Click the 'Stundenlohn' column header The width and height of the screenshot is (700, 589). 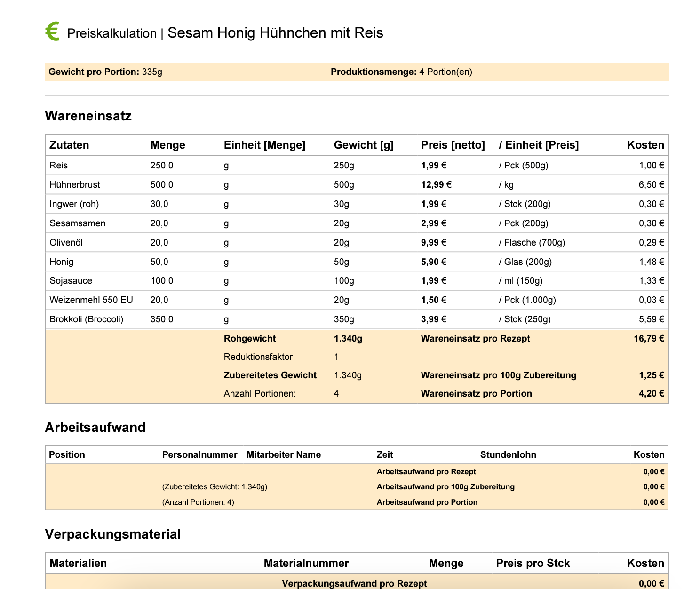(508, 455)
